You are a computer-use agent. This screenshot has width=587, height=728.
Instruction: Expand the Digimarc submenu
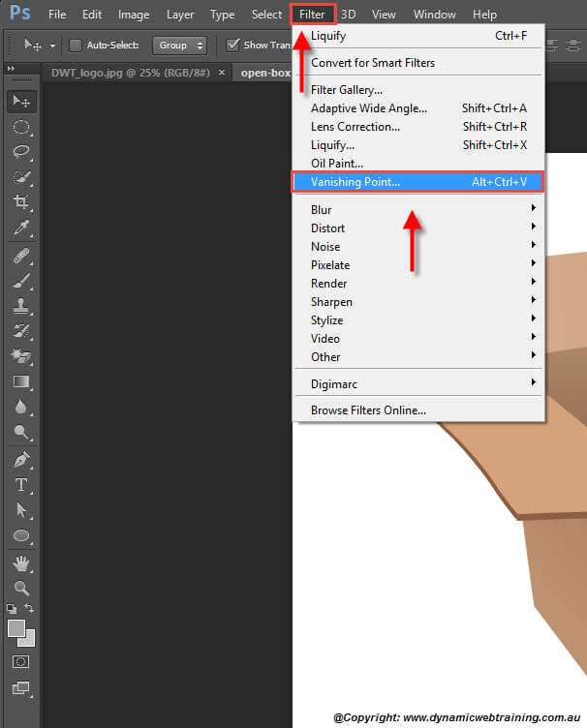tap(418, 384)
